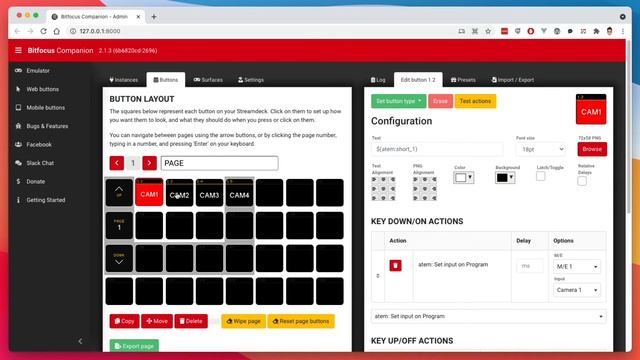The image size is (640, 360).
Task: Click the Delay ms field
Action: coord(529,266)
